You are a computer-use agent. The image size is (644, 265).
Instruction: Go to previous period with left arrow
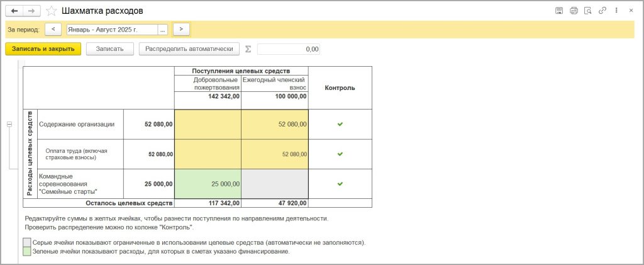[53, 29]
